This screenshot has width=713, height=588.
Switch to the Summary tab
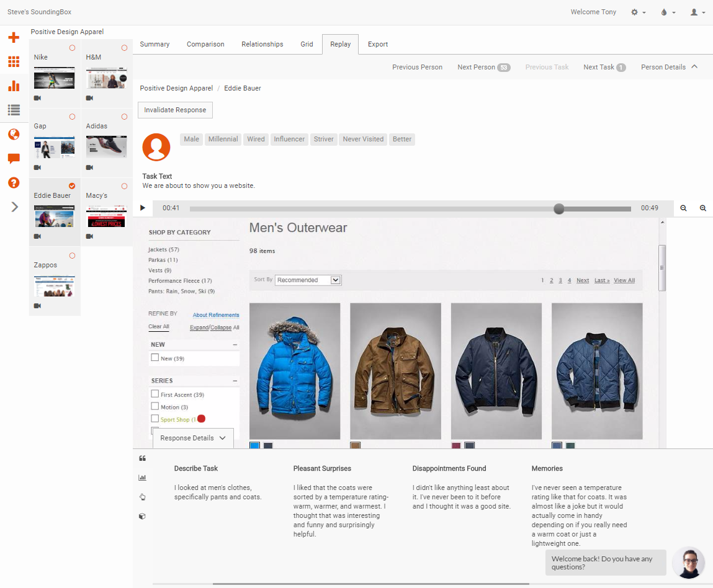point(155,44)
